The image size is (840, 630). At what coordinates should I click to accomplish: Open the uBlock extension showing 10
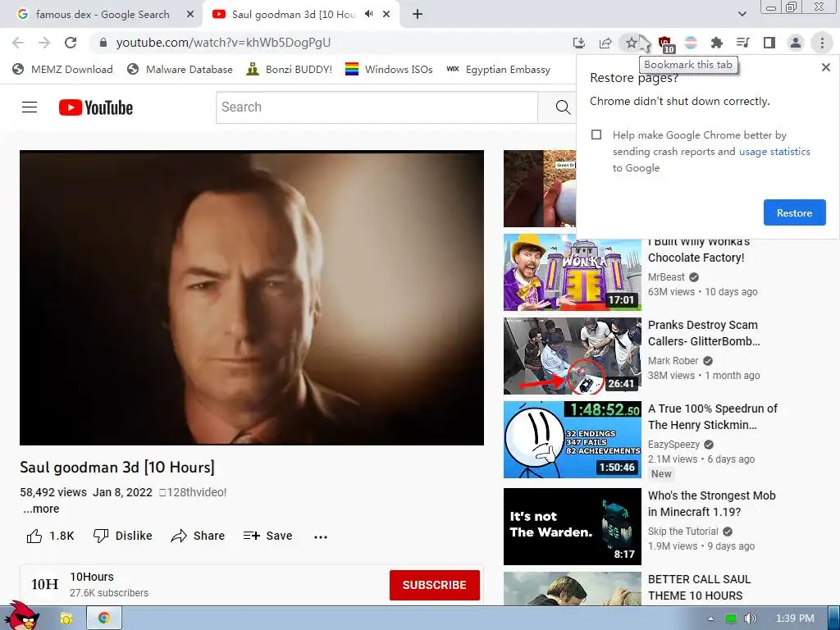pos(664,43)
